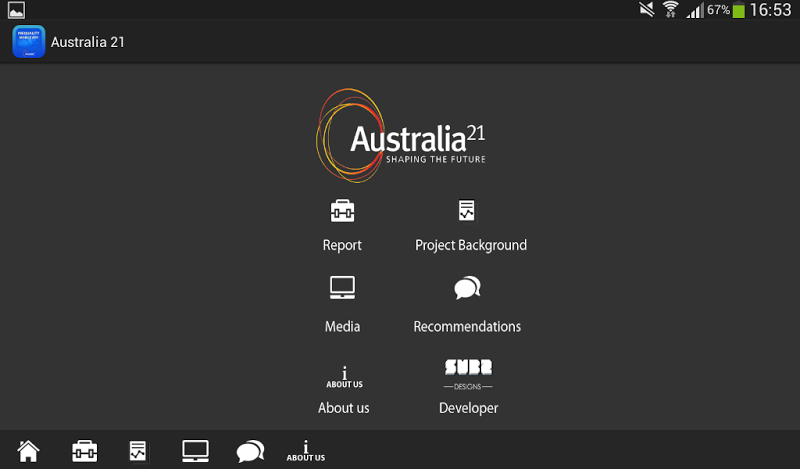Tap the document Project Background icon in bottom bar
Viewport: 800px width, 469px height.
(x=137, y=451)
